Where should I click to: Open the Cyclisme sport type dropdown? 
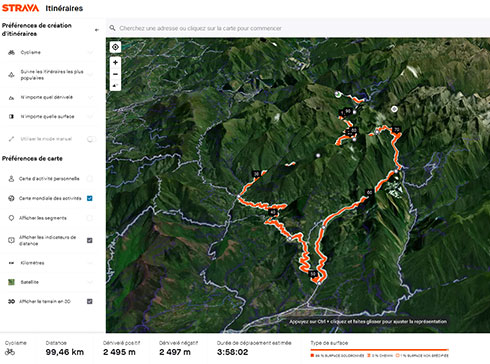click(49, 52)
